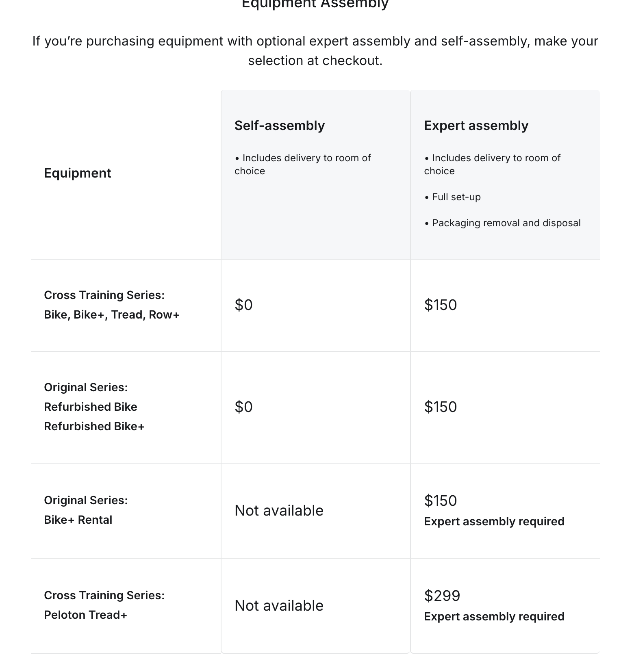Click the $150 price for Refurbished Bike
The width and height of the screenshot is (621, 672).
coord(440,407)
